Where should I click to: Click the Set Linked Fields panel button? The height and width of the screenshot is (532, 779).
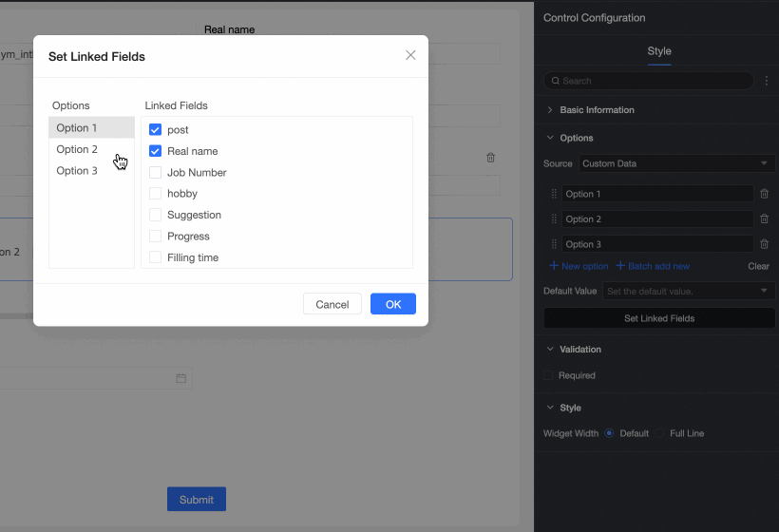(x=659, y=318)
